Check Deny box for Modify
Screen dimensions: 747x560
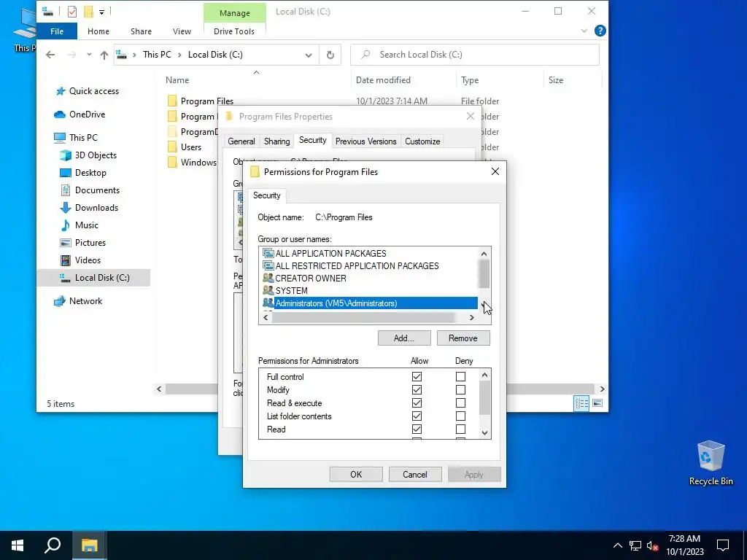coord(461,390)
